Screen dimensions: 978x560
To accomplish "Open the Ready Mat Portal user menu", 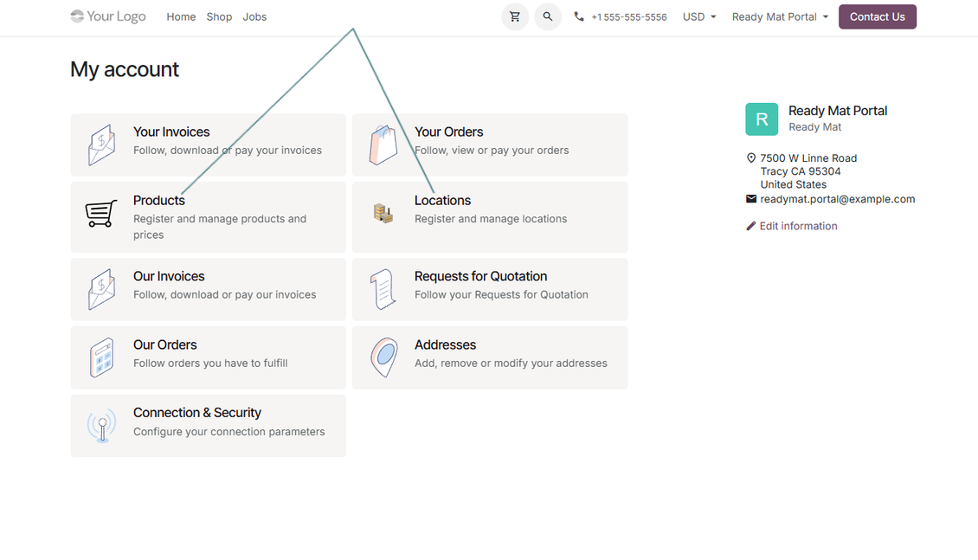I will click(x=780, y=16).
